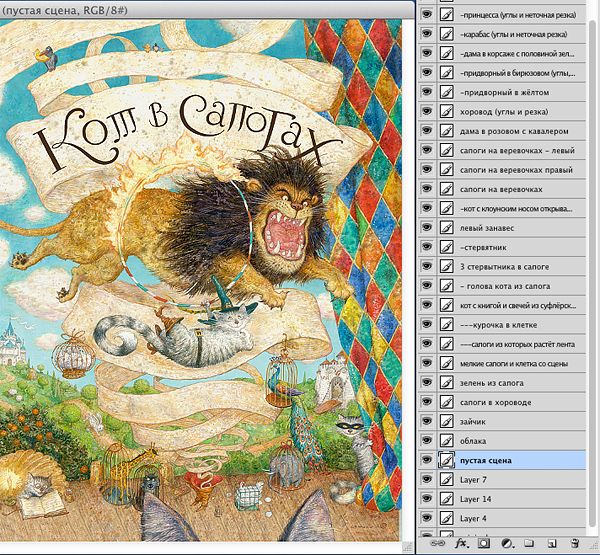Click thumbnail of layer левый занавес
The image size is (600, 555).
[x=446, y=228]
